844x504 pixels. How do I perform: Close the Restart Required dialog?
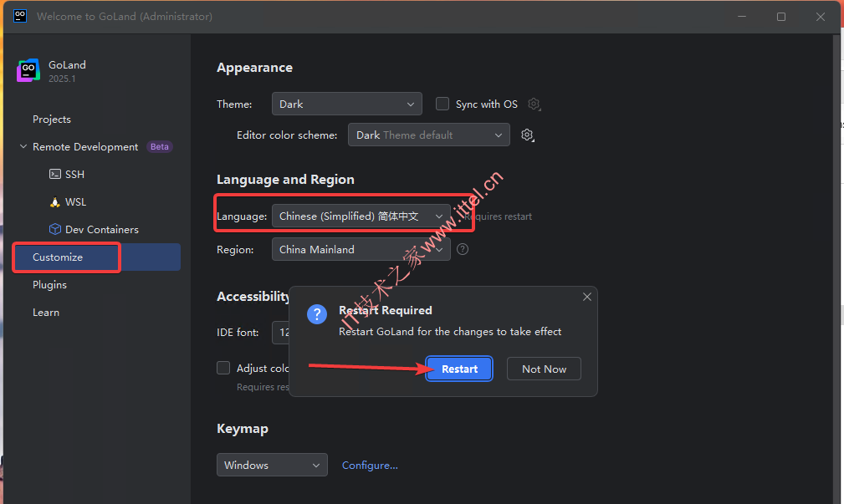click(x=587, y=297)
